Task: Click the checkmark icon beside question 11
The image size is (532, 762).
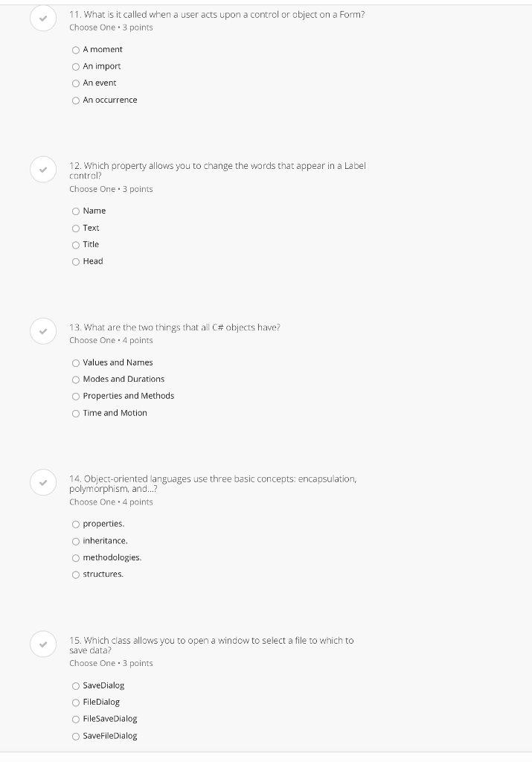Action: click(x=43, y=19)
